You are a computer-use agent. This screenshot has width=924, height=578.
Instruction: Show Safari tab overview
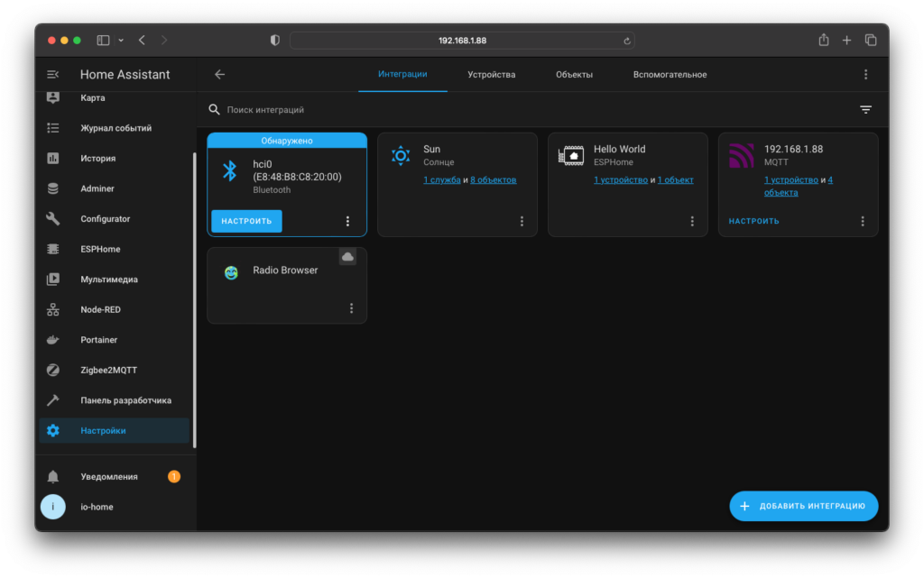point(871,40)
